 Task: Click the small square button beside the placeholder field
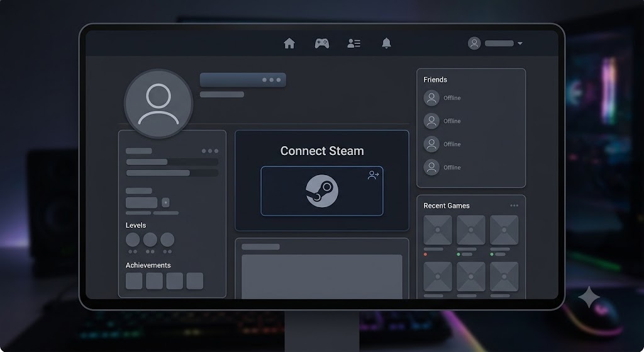coord(165,202)
